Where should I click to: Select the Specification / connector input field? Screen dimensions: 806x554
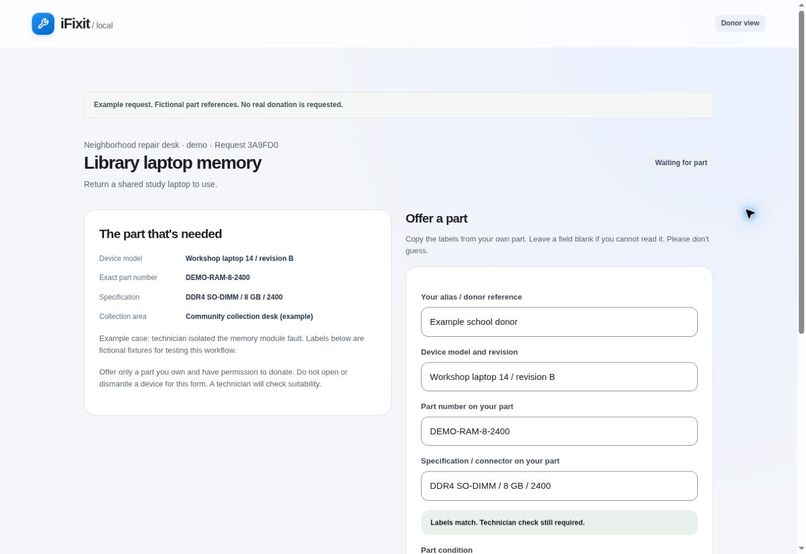[x=559, y=486]
